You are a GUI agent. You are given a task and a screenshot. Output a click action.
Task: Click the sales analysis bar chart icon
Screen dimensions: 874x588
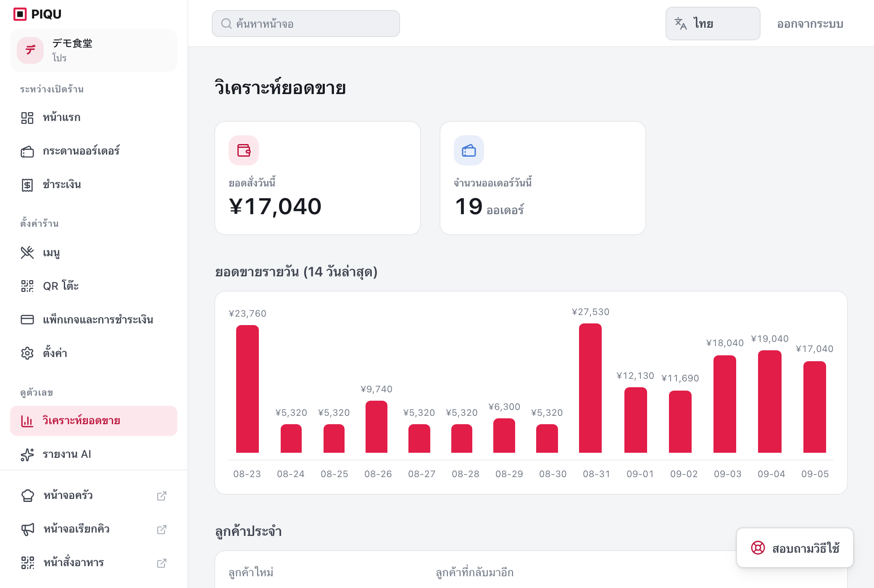27,421
